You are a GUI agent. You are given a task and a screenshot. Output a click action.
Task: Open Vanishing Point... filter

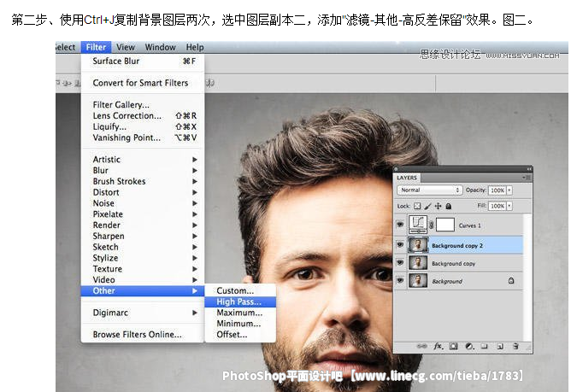pos(143,137)
